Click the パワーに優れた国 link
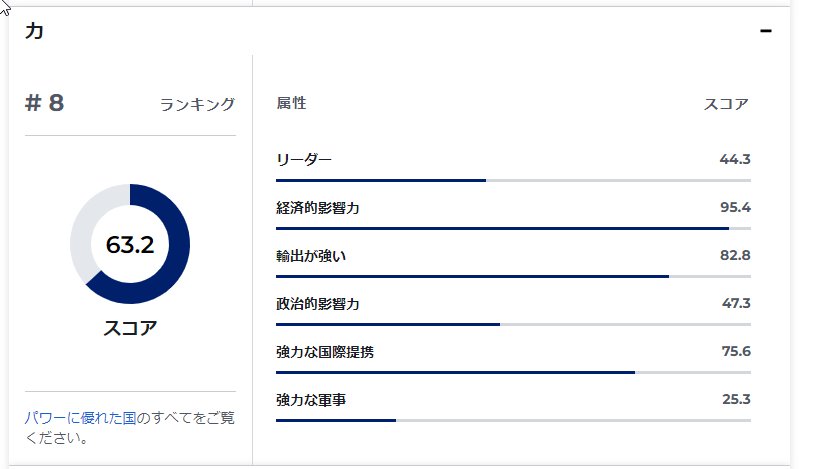The width and height of the screenshot is (821, 469). click(80, 418)
